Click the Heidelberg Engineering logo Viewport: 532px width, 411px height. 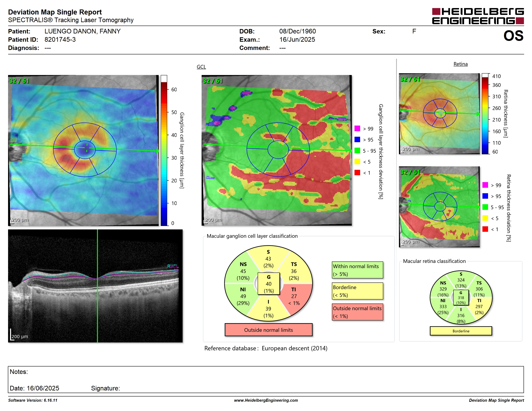478,16
